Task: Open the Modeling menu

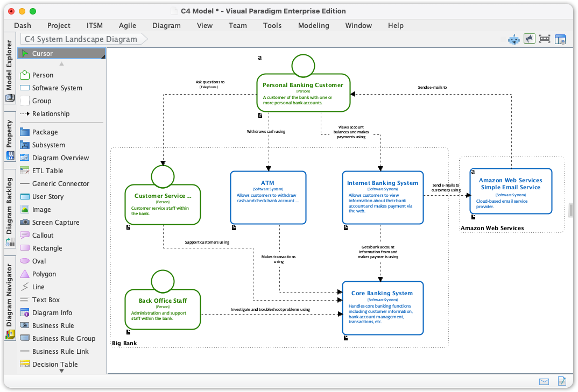Action: coord(313,25)
